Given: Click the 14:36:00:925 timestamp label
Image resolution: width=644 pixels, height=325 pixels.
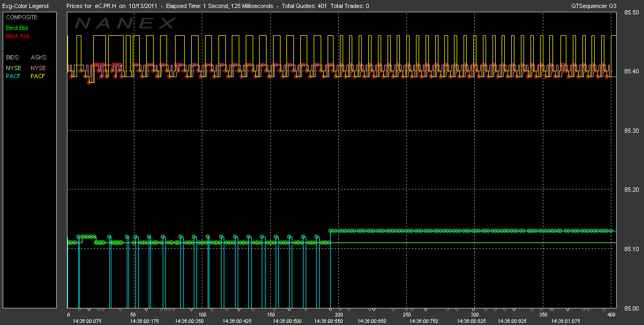Looking at the screenshot, I should pyautogui.click(x=512, y=321).
